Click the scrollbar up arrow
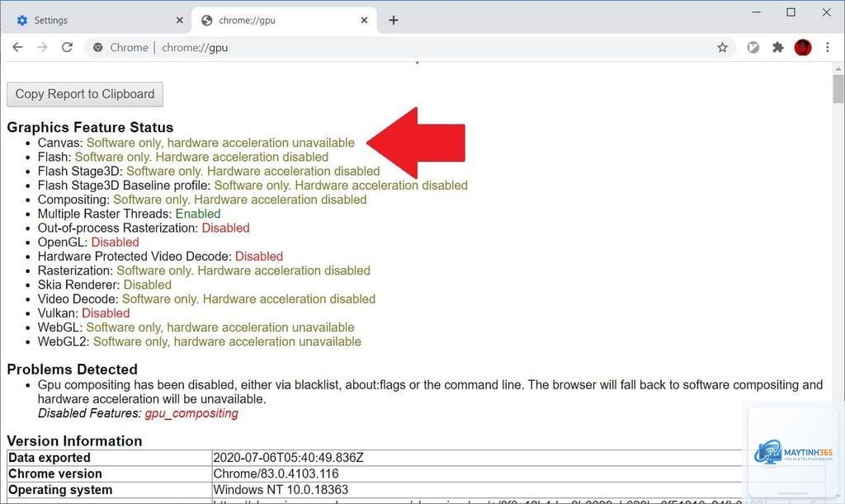The width and height of the screenshot is (845, 504). [x=838, y=69]
